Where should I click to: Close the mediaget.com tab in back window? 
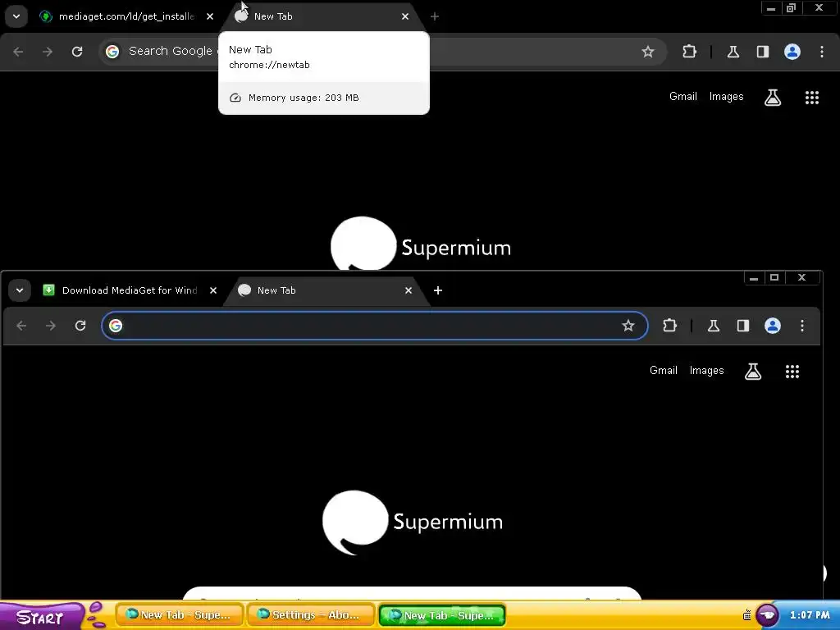(x=210, y=16)
